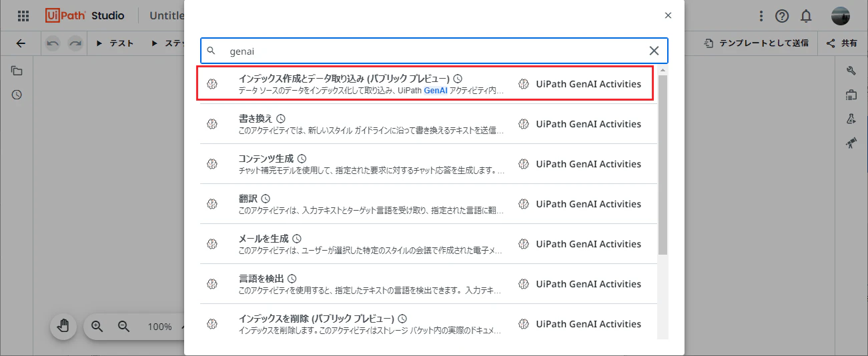Select インデックスを削除 activity
The height and width of the screenshot is (356, 868).
[x=429, y=323]
